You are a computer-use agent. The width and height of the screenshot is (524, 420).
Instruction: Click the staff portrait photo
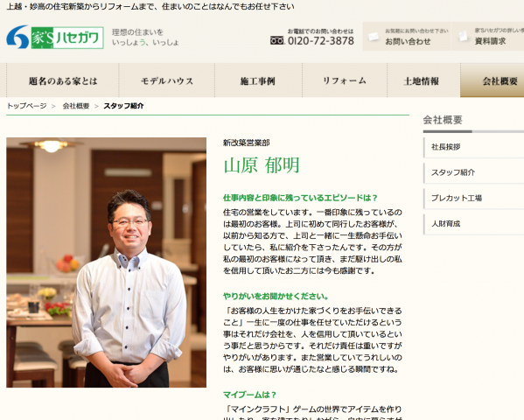(x=106, y=262)
